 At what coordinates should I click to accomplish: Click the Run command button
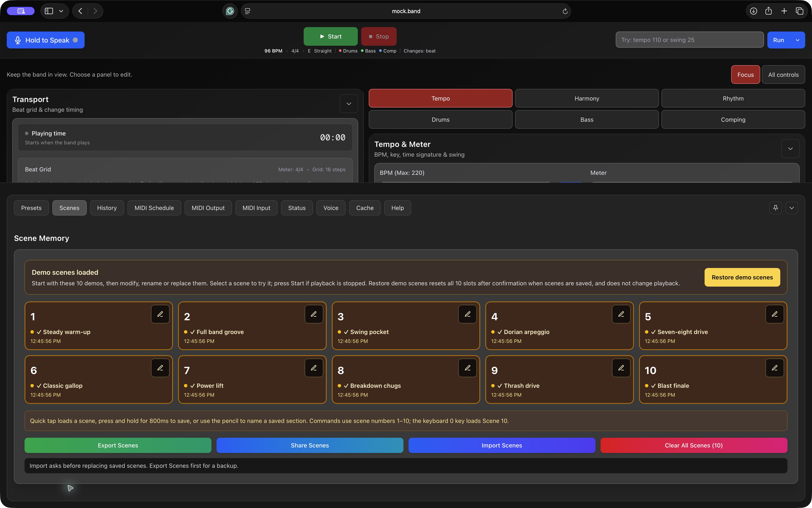(x=779, y=40)
